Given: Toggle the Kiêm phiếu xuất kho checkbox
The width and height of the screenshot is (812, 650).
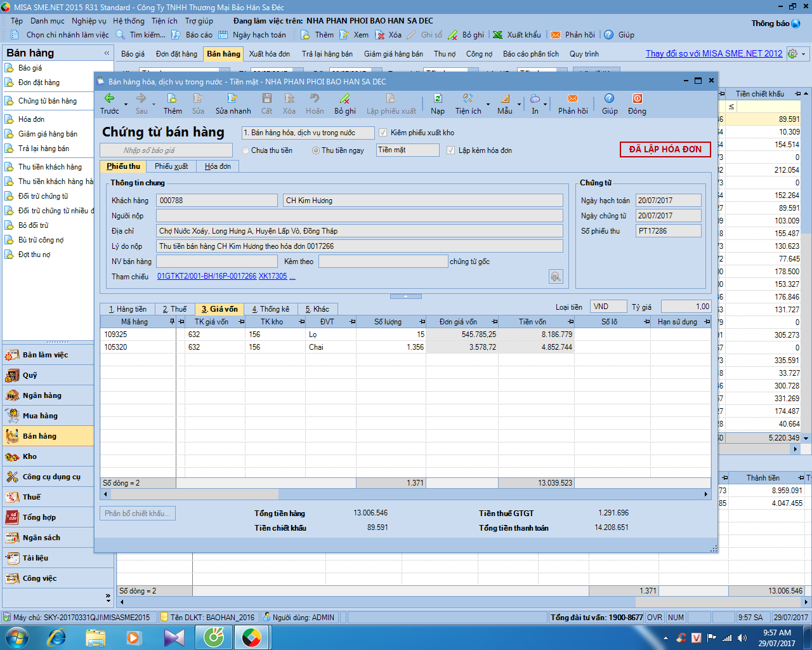Looking at the screenshot, I should click(x=383, y=133).
